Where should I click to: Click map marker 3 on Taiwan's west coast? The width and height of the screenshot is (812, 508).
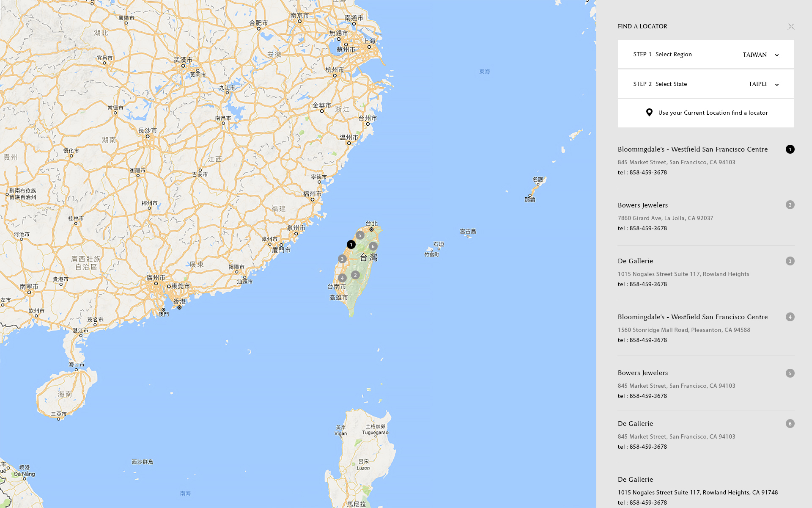click(342, 259)
